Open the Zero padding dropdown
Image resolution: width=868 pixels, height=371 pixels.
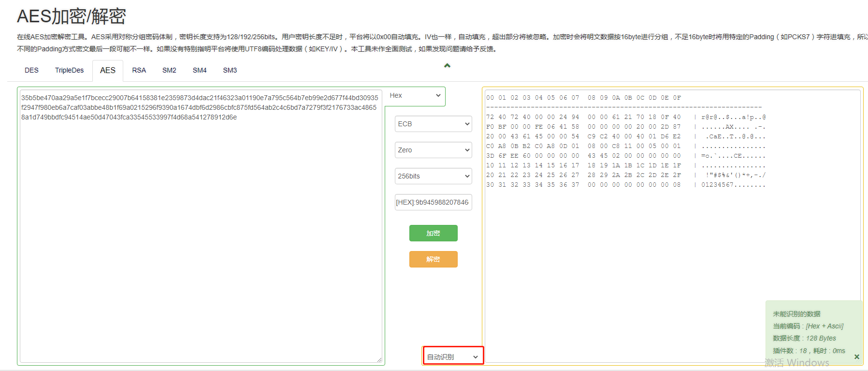coord(434,150)
